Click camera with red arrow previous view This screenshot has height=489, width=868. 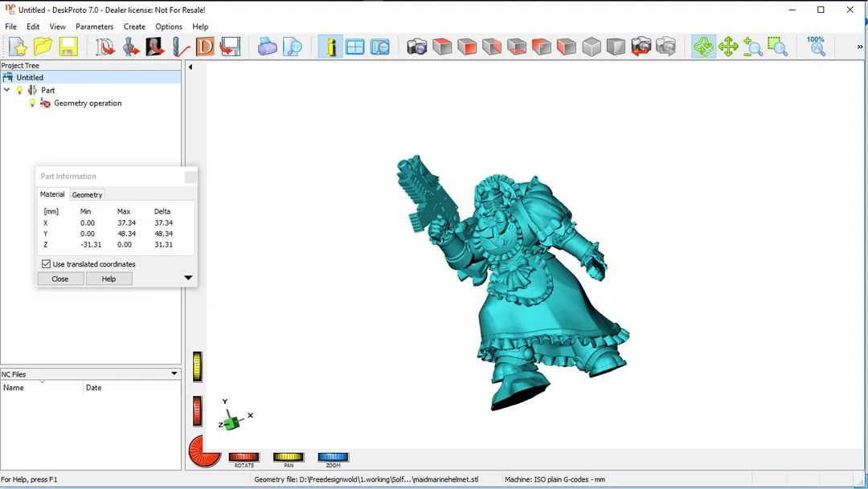point(641,47)
